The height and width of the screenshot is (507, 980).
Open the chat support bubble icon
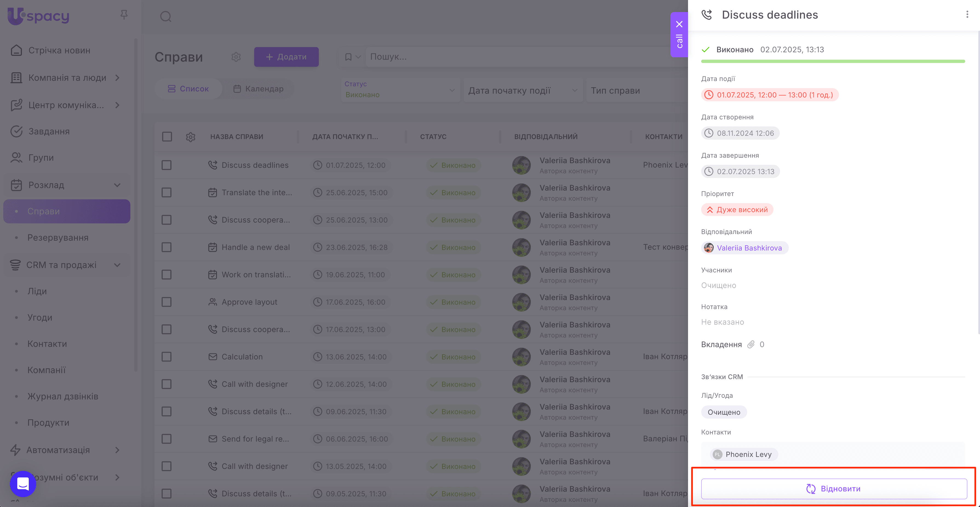(x=23, y=484)
